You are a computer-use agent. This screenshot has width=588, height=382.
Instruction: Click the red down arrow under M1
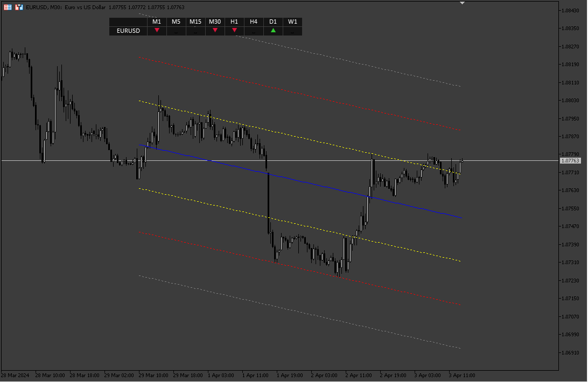coord(157,30)
